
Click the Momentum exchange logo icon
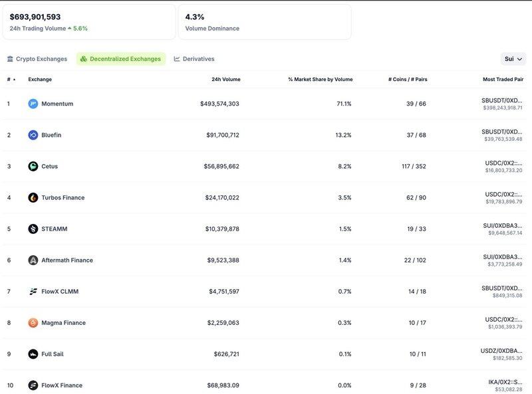(x=33, y=104)
